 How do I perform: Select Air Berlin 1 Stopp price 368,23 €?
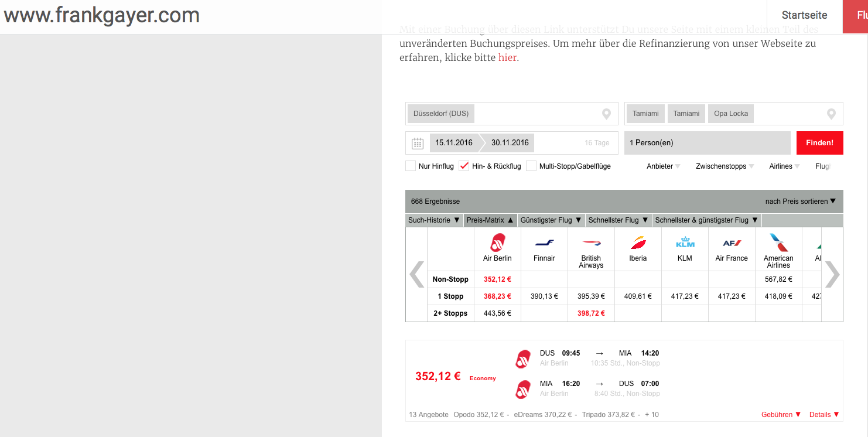coord(497,296)
